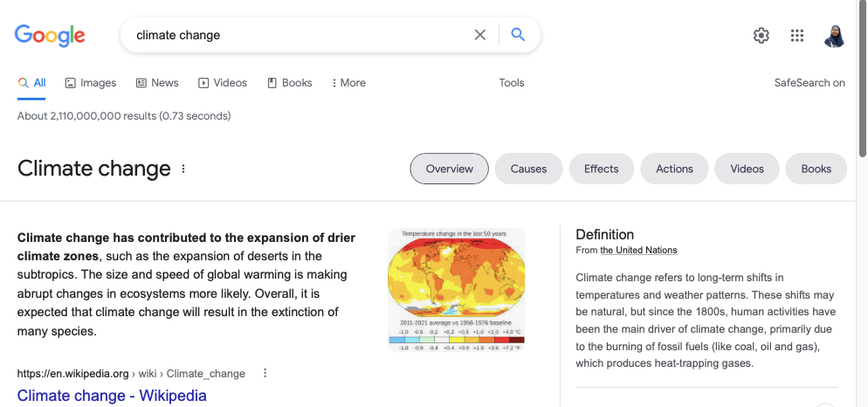This screenshot has width=868, height=407.
Task: Switch to News results
Action: coord(157,83)
